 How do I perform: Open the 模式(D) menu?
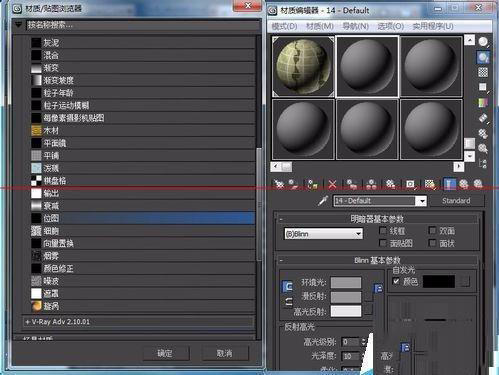click(284, 26)
